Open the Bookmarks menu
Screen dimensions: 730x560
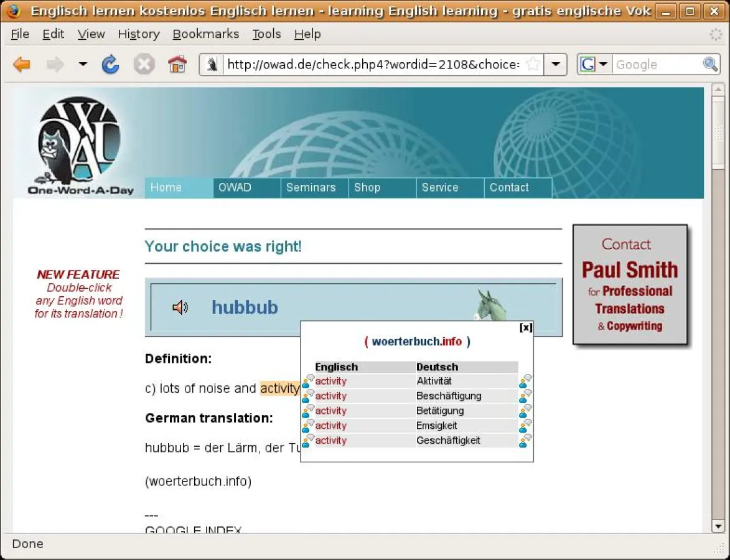pyautogui.click(x=205, y=34)
